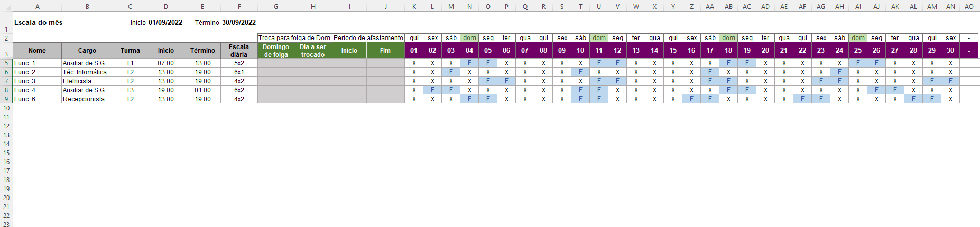Click the purple day 30 header
Viewport: 980px width, 227px height.
[x=950, y=51]
